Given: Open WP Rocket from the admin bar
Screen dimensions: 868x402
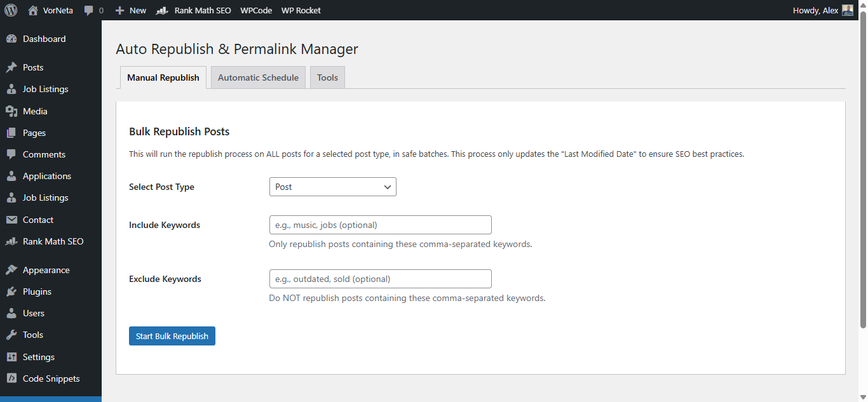Looking at the screenshot, I should (x=301, y=10).
